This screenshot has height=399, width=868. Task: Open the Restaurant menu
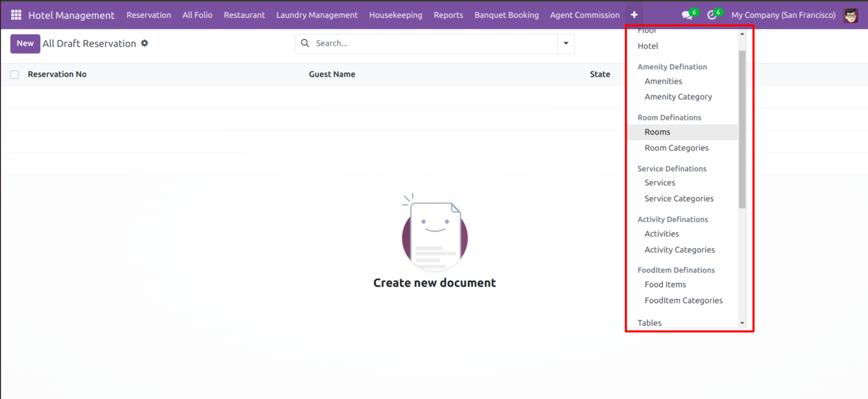pos(244,15)
